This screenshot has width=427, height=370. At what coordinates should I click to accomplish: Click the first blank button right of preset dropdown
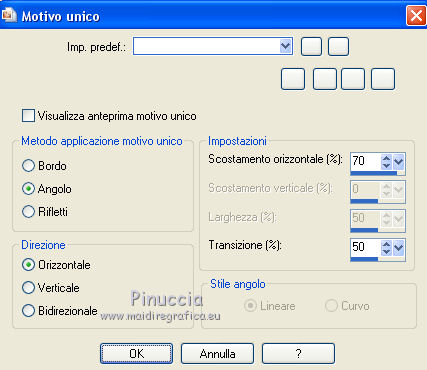[x=311, y=46]
